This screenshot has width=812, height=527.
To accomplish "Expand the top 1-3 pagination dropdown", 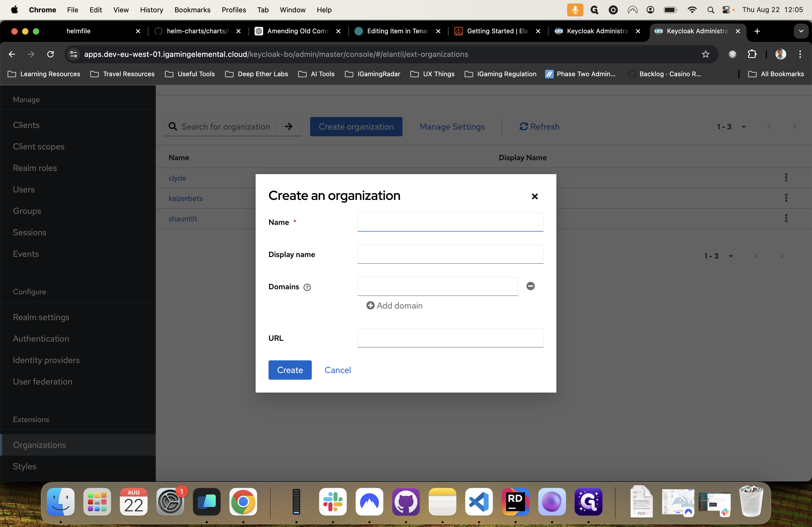I will (x=744, y=127).
